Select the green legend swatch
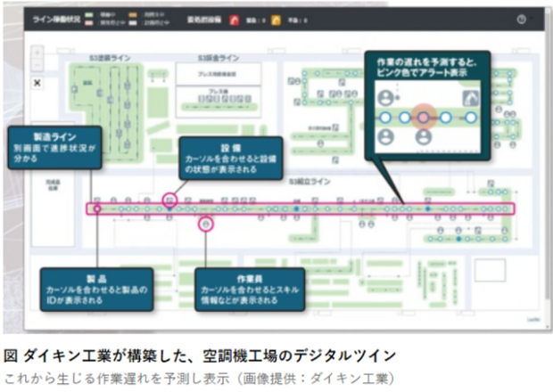The width and height of the screenshot is (553, 392). pyautogui.click(x=89, y=15)
